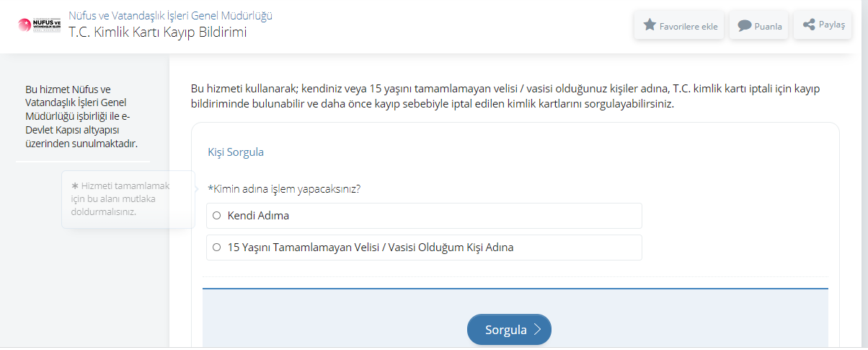The height and width of the screenshot is (350, 868).
Task: Select the 15 Yaşını Tamamlamayan Velisi radio button
Action: click(216, 248)
